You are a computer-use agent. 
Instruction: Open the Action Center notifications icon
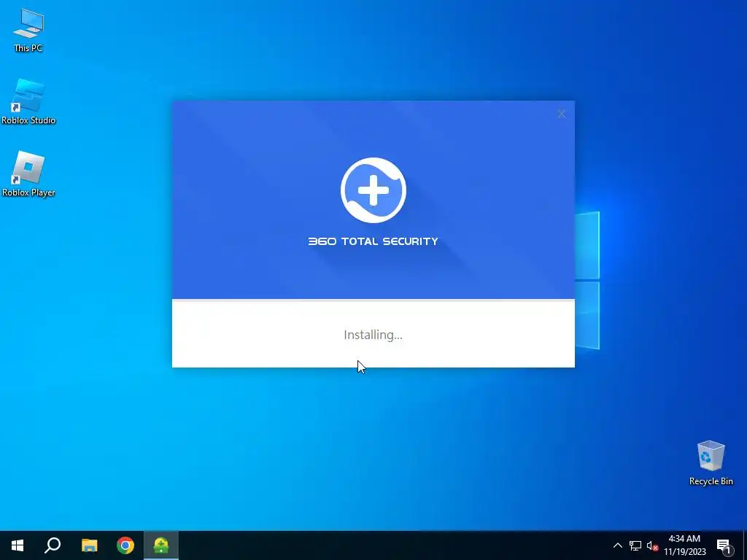tap(724, 545)
